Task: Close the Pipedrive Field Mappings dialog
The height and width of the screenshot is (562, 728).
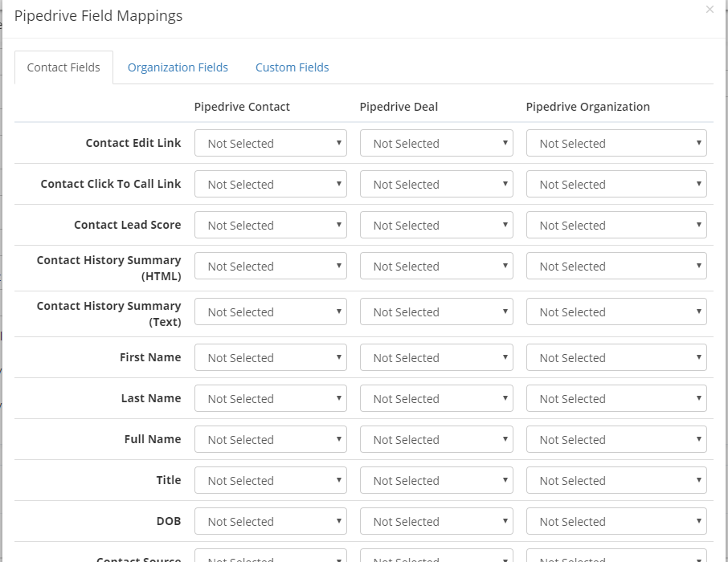Action: [710, 10]
